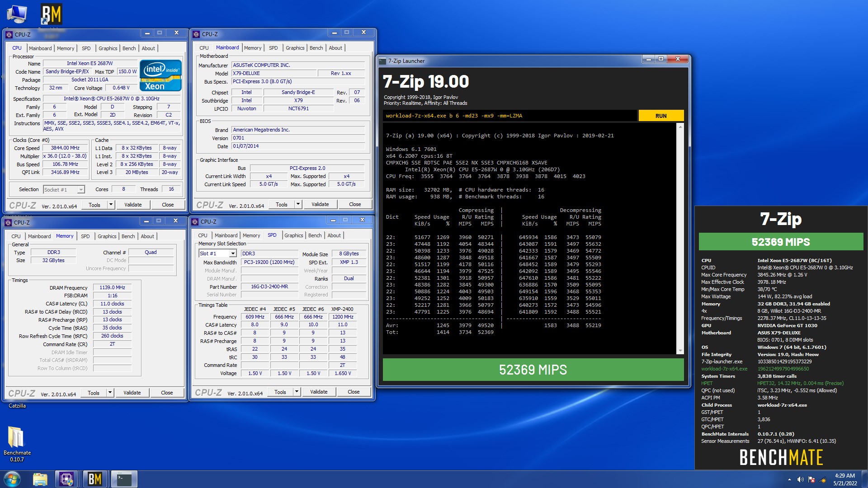Click Close in the SPD window
868x488 pixels.
(354, 392)
